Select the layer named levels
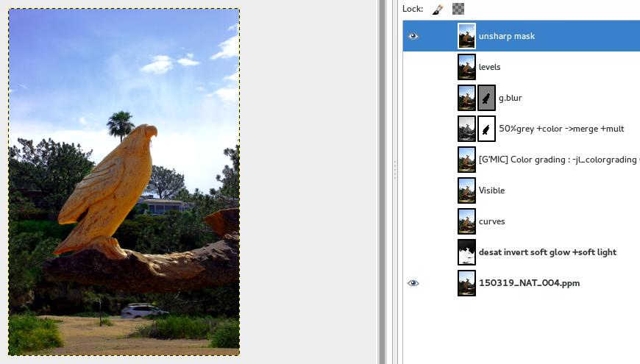Viewport: 640px width, 364px height. point(490,67)
